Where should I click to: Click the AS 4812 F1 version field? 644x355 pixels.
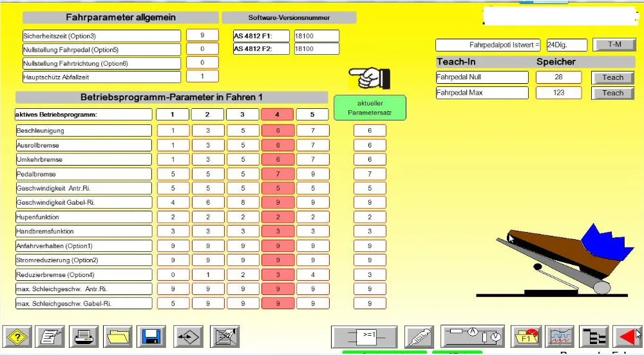pos(316,35)
